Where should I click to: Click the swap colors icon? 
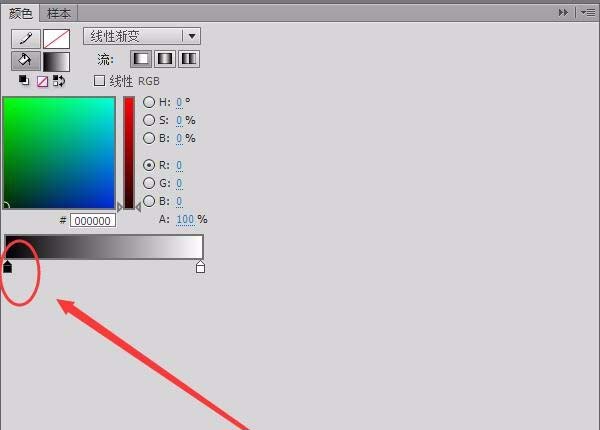59,81
